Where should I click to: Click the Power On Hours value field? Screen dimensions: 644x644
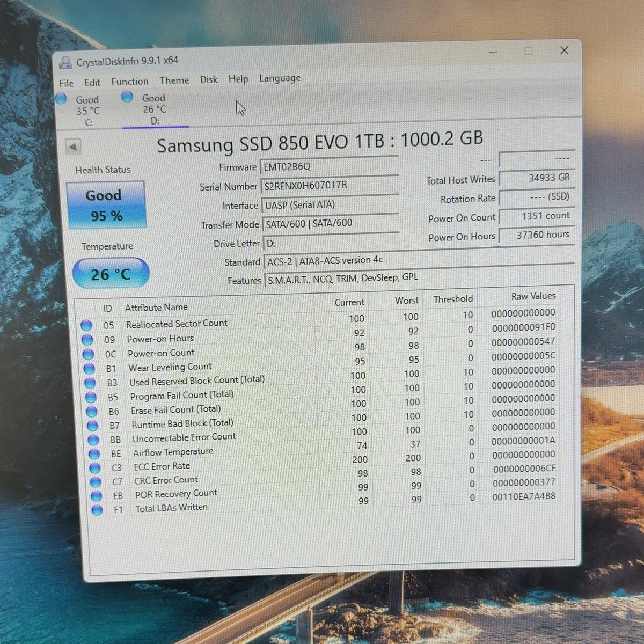(537, 235)
